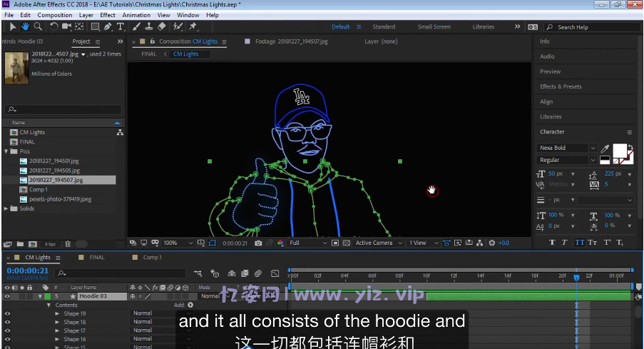Click the eyedropper in Character panel
This screenshot has height=349, width=644.
click(x=605, y=148)
